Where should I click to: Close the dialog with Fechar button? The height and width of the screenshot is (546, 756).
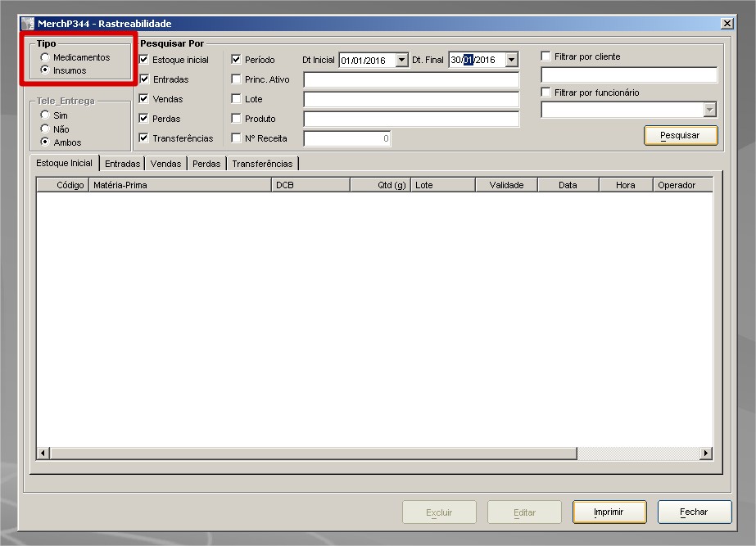(x=694, y=512)
